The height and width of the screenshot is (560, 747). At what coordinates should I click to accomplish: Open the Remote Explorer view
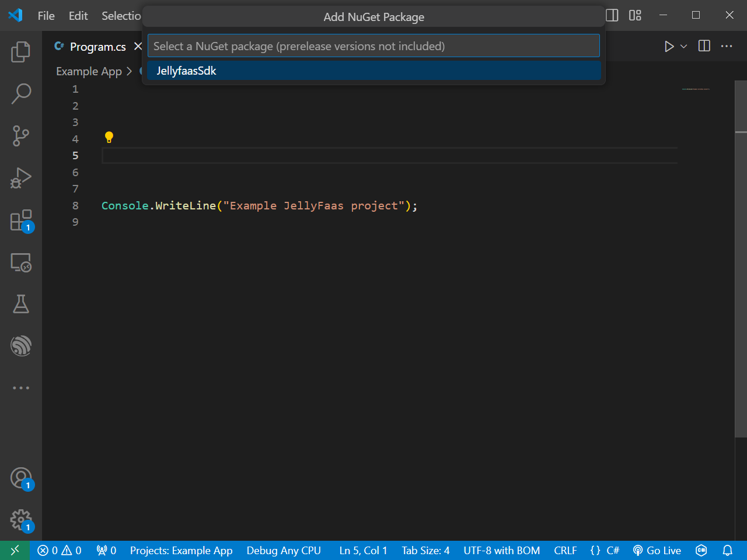[21, 262]
